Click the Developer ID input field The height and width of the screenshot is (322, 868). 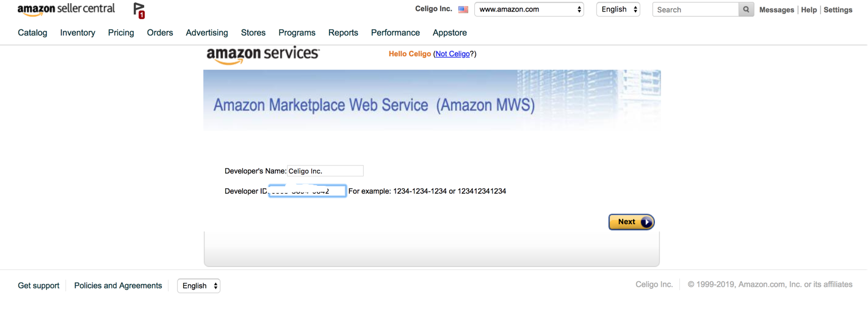[308, 191]
